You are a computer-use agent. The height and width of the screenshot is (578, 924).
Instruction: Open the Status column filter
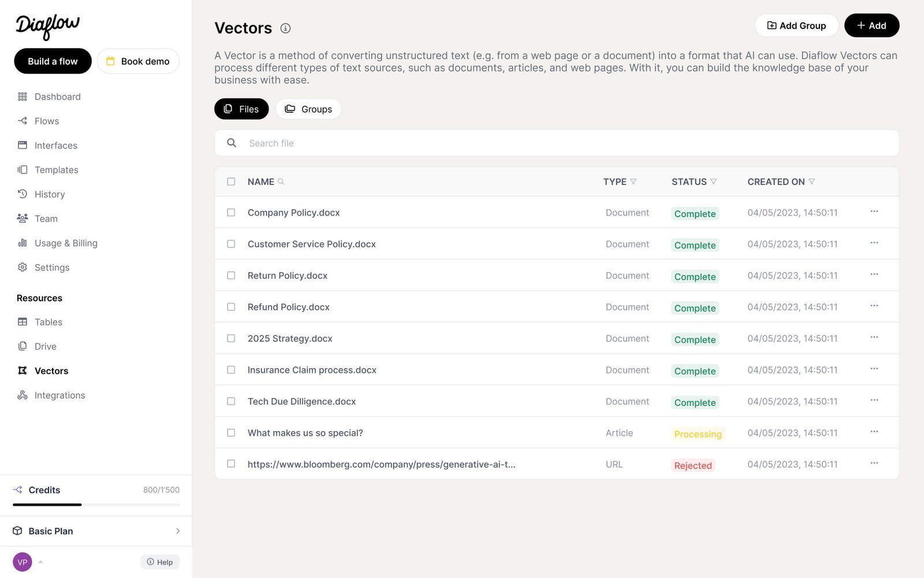pos(715,181)
